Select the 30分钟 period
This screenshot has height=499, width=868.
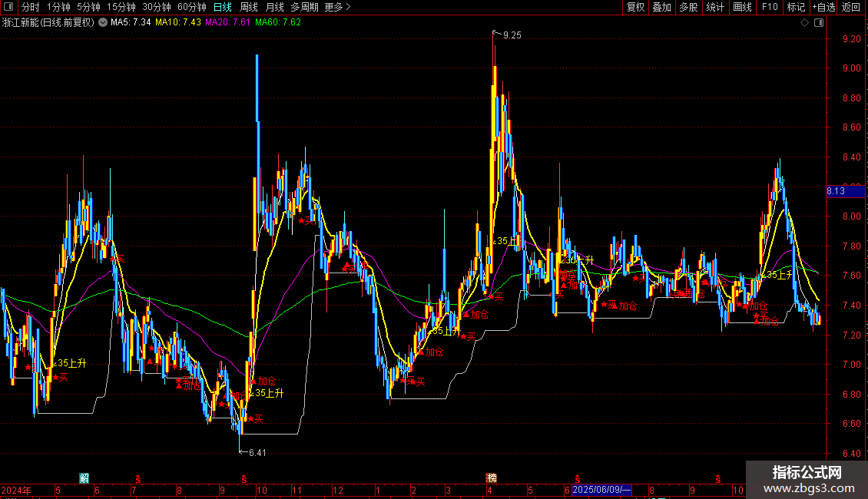point(157,7)
